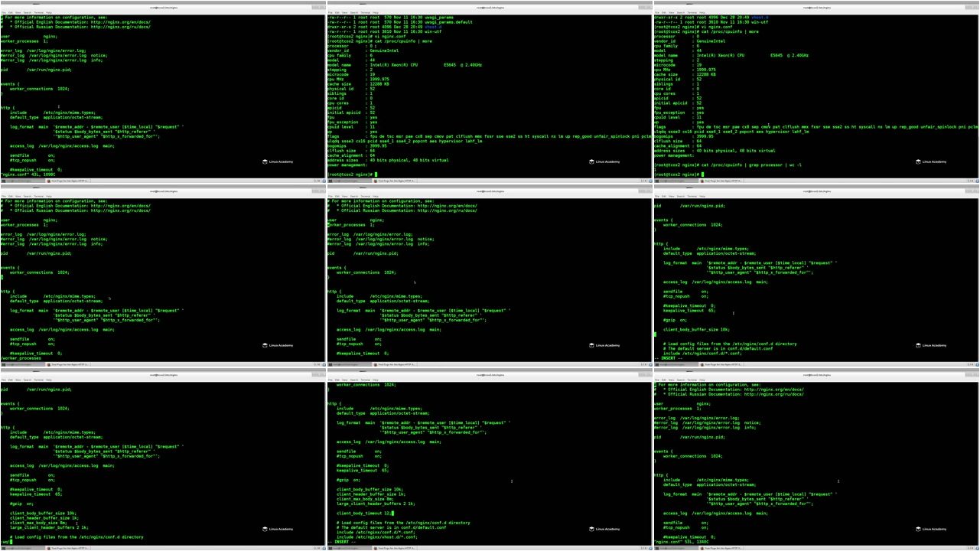Image resolution: width=980 pixels, height=551 pixels.
Task: Open View menu in the 'nginx.conf 53L' terminal
Action: pos(671,380)
